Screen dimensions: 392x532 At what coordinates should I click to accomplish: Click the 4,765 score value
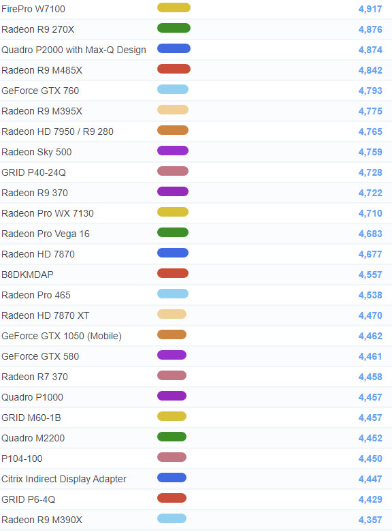[x=370, y=131]
